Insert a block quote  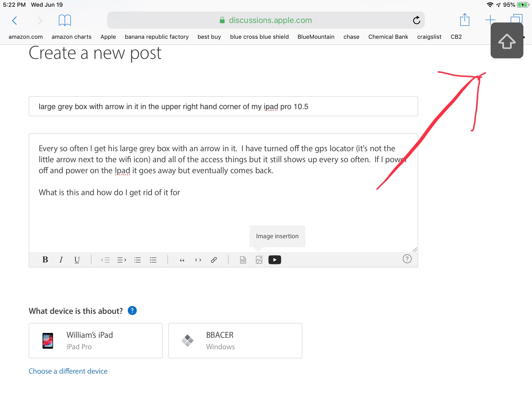182,260
